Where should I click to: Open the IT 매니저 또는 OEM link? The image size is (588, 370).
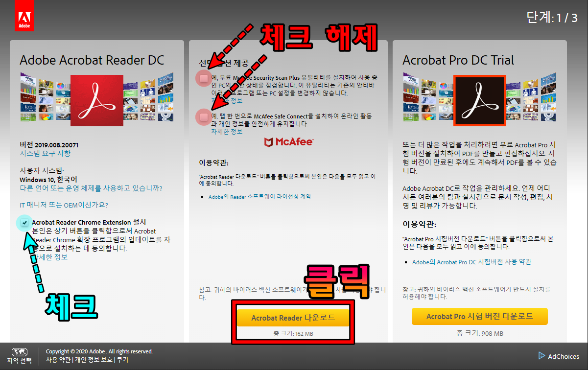tap(64, 205)
